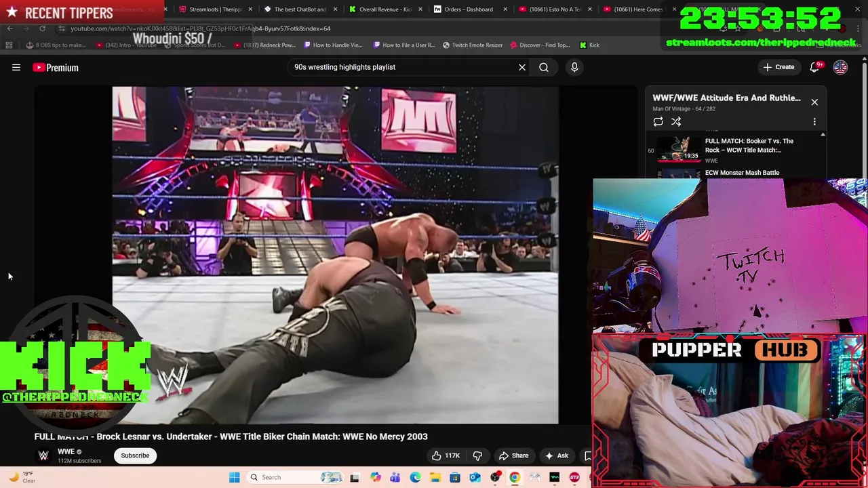Open the weather widget showing 19°F
The width and height of the screenshot is (868, 488).
(x=22, y=477)
